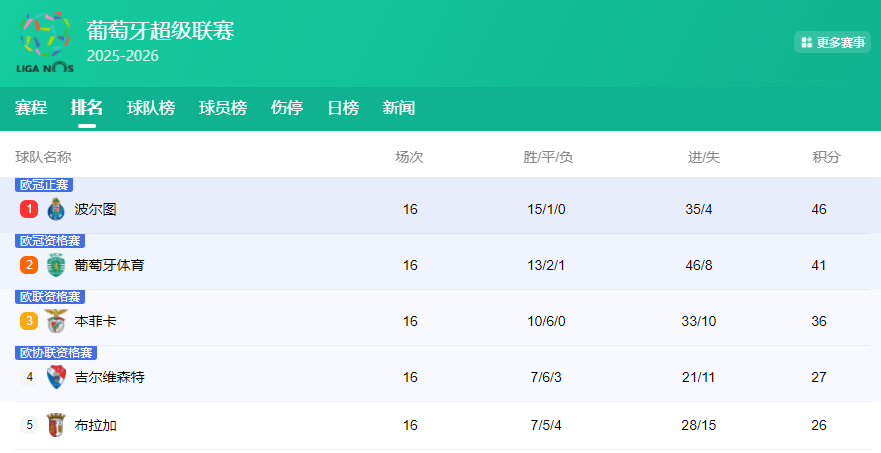Click the red rank 1 badge
This screenshot has height=453, width=881.
tap(29, 209)
